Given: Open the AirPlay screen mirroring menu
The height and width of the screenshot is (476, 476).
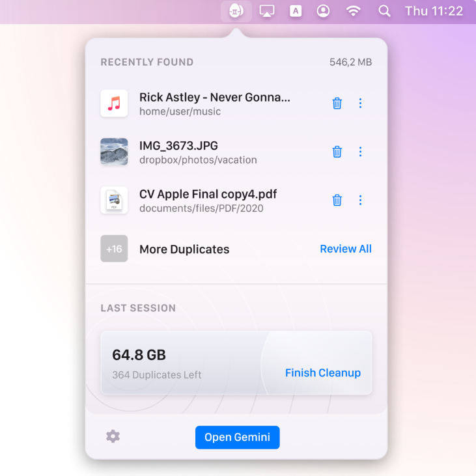Looking at the screenshot, I should click(267, 11).
